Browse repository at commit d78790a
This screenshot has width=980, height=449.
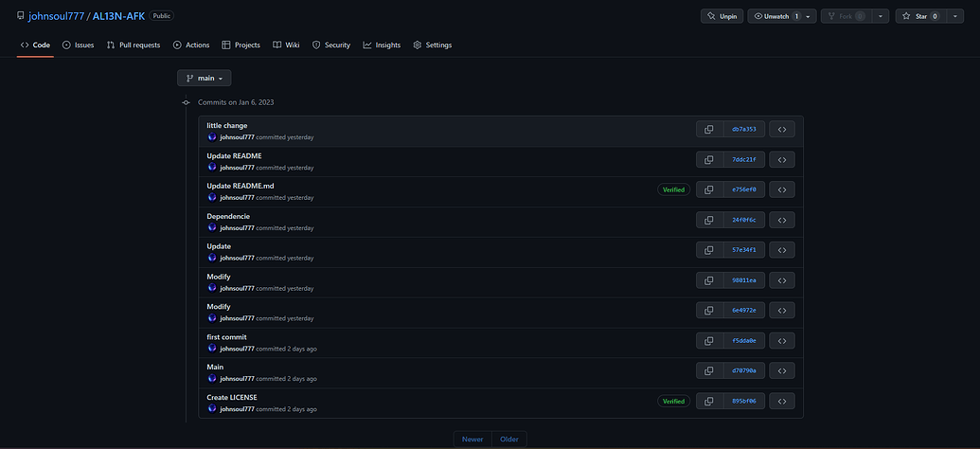coord(782,371)
